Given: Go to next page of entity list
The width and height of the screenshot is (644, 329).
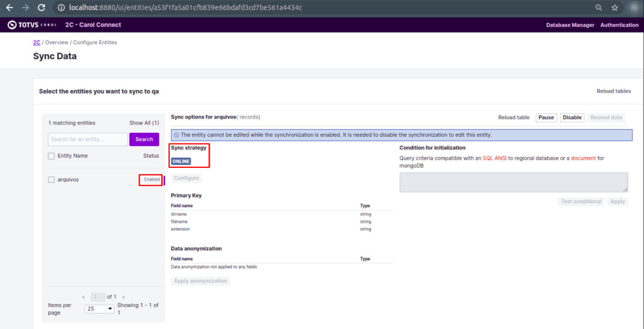Looking at the screenshot, I should tap(124, 297).
